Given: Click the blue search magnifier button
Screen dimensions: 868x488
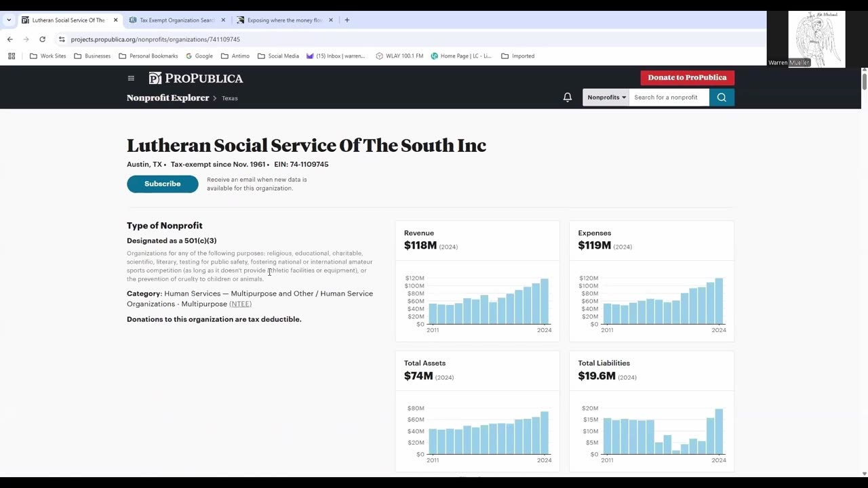Looking at the screenshot, I should click(x=722, y=98).
